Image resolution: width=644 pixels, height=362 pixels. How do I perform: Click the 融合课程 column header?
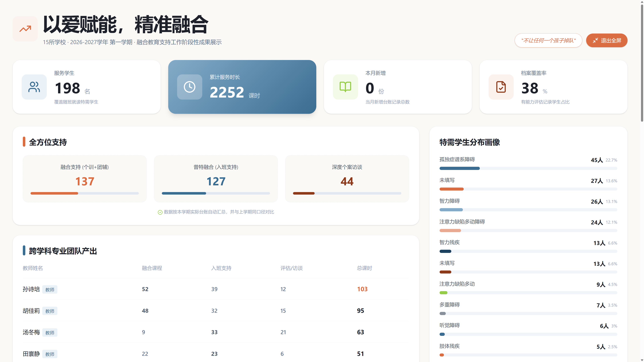[152, 268]
